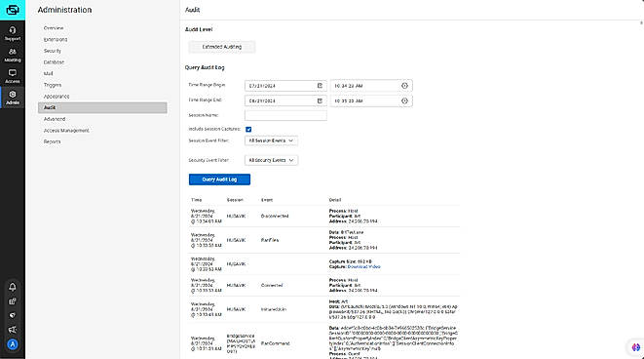Viewport: 644px width, 359px height.
Task: Expand the Security Event Filter dropdown
Action: pyautogui.click(x=271, y=160)
